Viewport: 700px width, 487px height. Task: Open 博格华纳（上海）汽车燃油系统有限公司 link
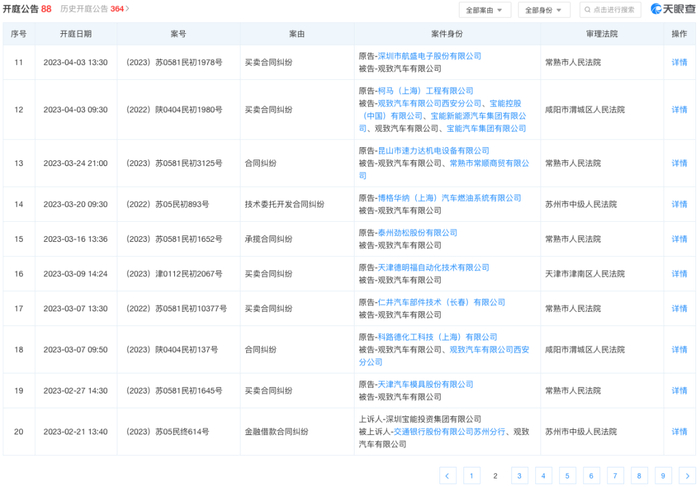pos(449,198)
